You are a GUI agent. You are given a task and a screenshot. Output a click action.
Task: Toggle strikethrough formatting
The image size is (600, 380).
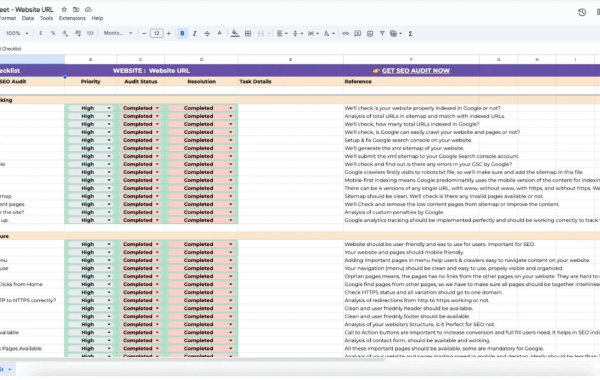click(207, 33)
